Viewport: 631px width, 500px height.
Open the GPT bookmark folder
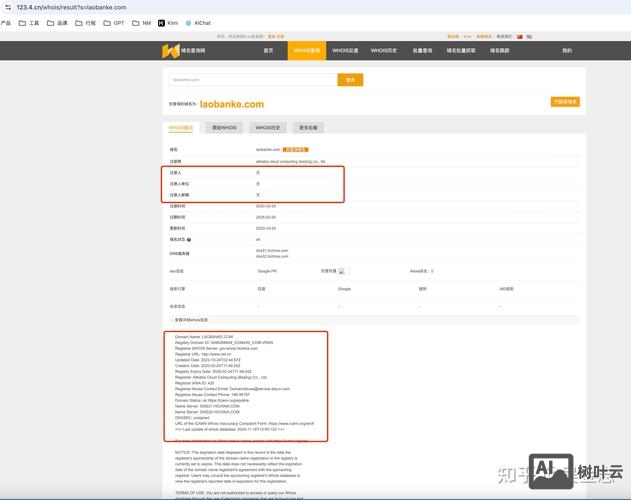click(x=114, y=22)
